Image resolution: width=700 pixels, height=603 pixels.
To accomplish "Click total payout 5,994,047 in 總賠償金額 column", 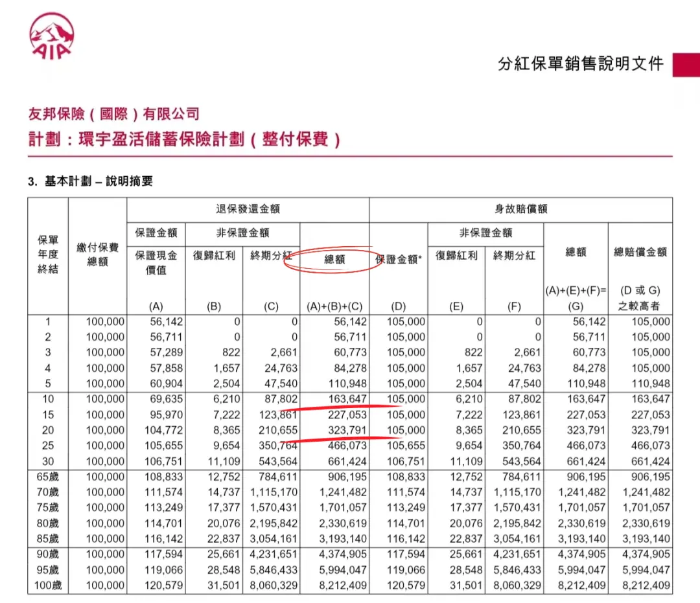I will click(x=646, y=569).
